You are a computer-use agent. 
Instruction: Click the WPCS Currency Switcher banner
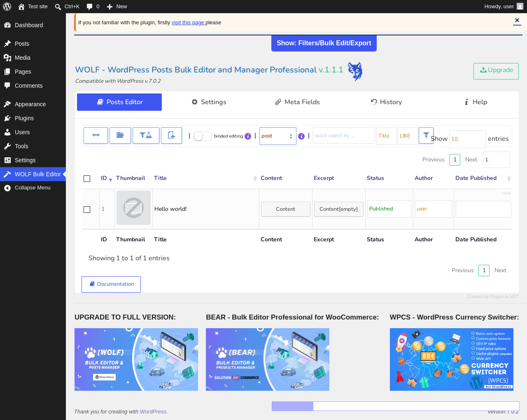point(452,359)
